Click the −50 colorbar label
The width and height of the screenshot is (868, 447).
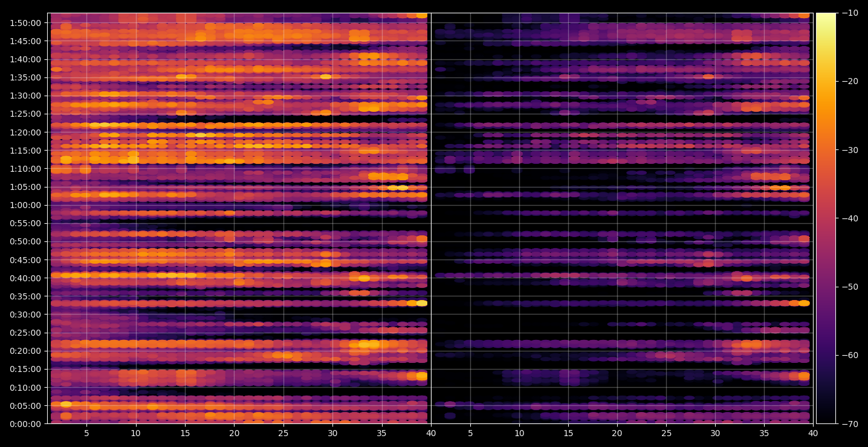(x=850, y=287)
